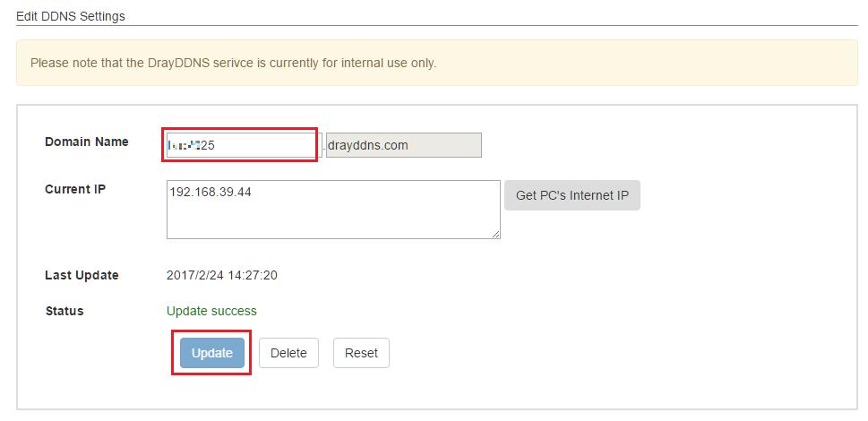Click the Current IP label
This screenshot has height=421, width=868.
click(x=75, y=189)
